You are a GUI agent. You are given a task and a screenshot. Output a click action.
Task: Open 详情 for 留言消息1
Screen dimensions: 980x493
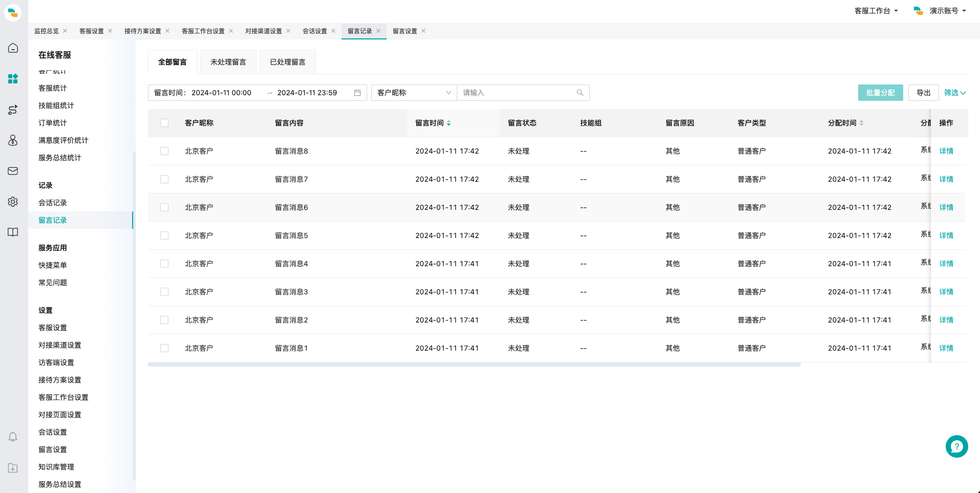point(946,348)
